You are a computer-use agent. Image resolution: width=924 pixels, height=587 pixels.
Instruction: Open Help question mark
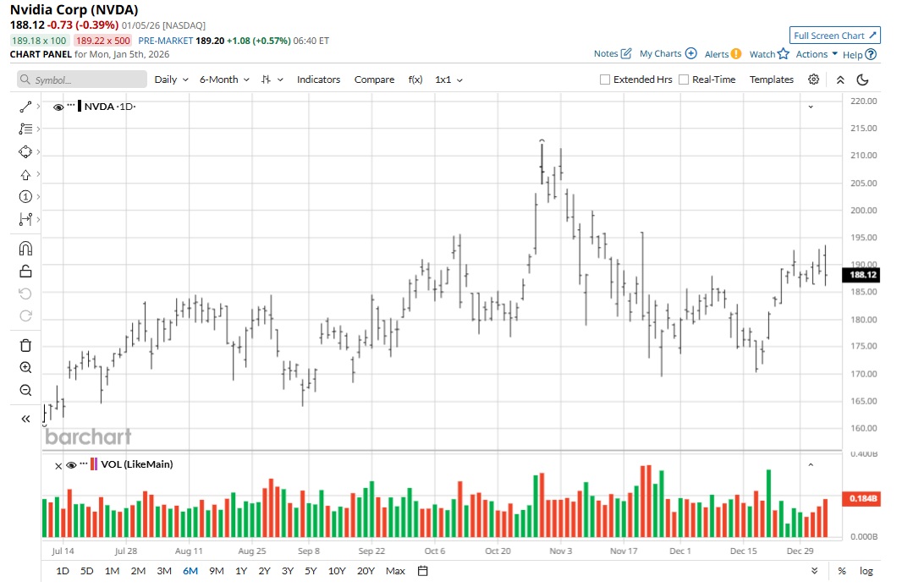[x=871, y=54]
